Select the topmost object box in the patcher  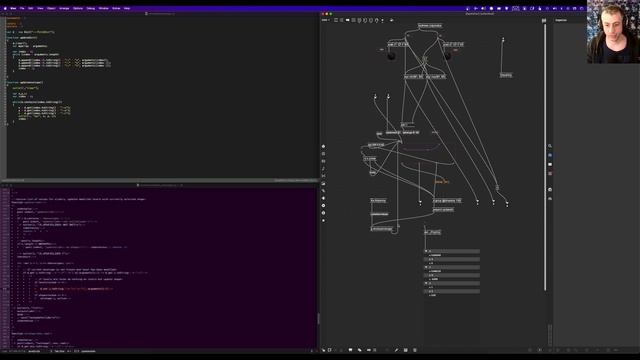pyautogui.click(x=430, y=26)
